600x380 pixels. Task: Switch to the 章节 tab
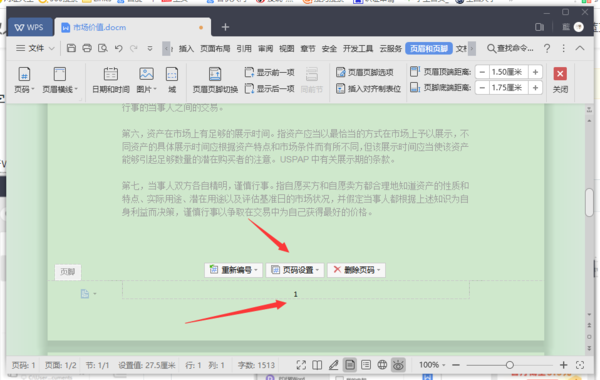coord(308,49)
